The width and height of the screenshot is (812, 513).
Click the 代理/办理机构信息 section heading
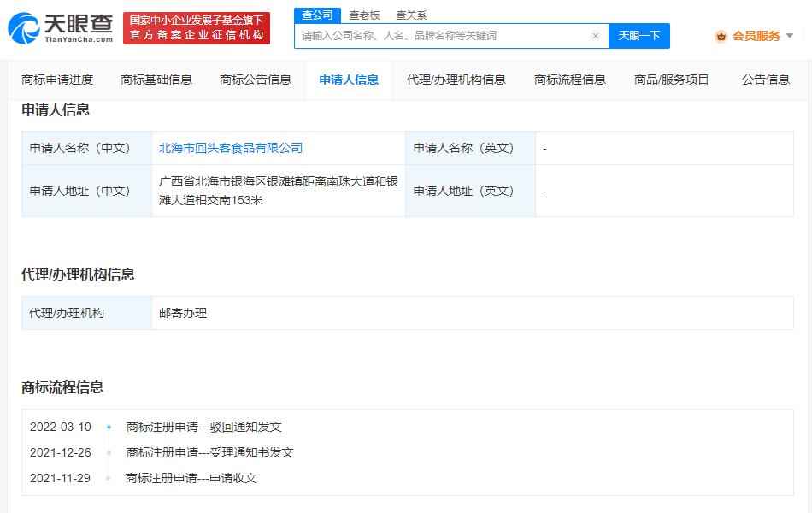click(x=78, y=274)
